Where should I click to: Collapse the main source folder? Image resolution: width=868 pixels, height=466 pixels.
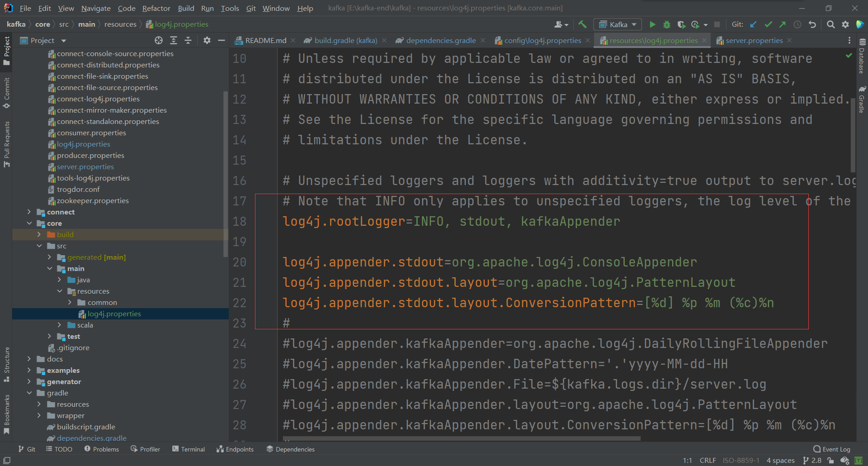point(49,268)
